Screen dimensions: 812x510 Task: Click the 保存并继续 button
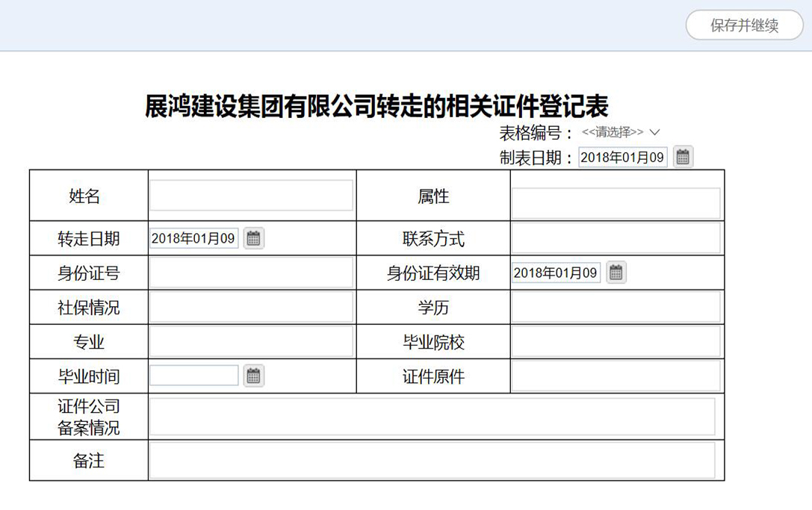coord(744,26)
